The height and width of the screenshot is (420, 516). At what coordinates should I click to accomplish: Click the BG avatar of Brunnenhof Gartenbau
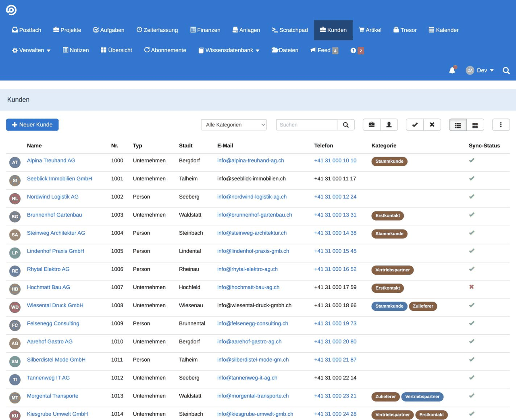click(15, 217)
